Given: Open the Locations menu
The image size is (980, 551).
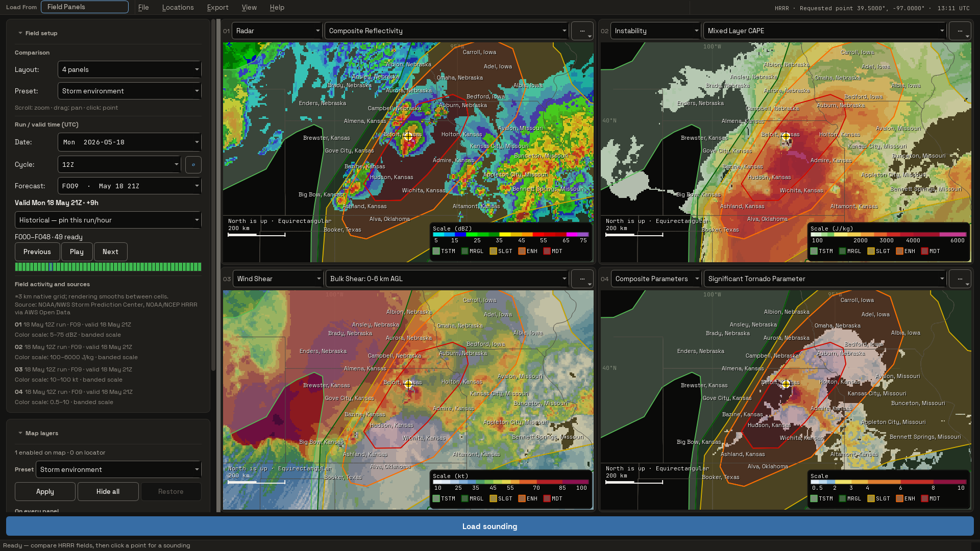Looking at the screenshot, I should click(178, 8).
